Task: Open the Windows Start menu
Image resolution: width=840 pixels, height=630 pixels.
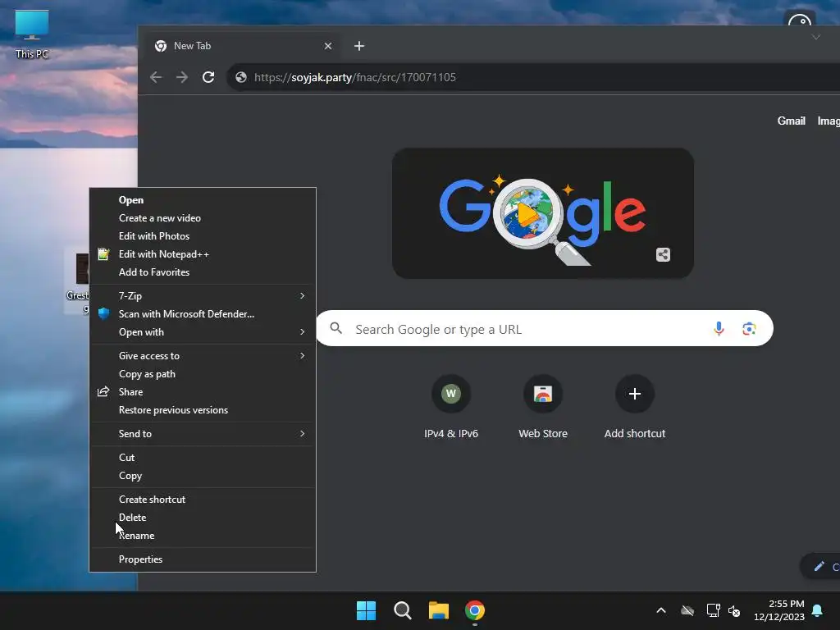Action: point(367,610)
